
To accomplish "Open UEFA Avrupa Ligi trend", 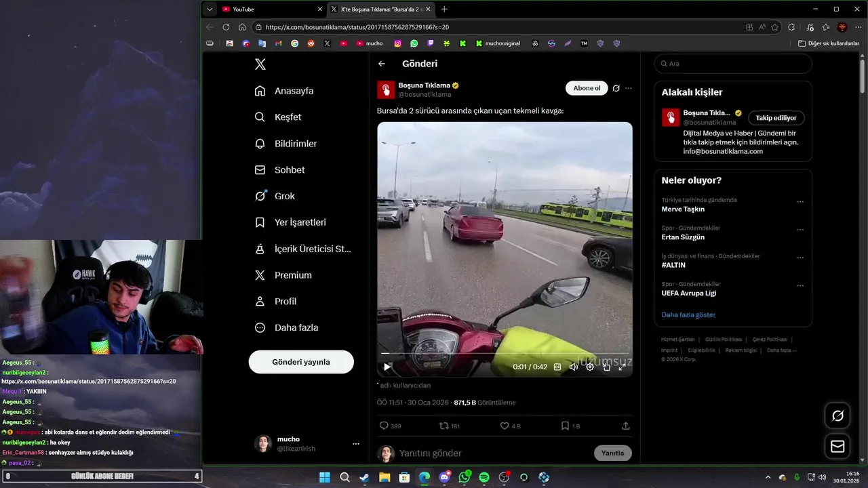I will (x=688, y=293).
